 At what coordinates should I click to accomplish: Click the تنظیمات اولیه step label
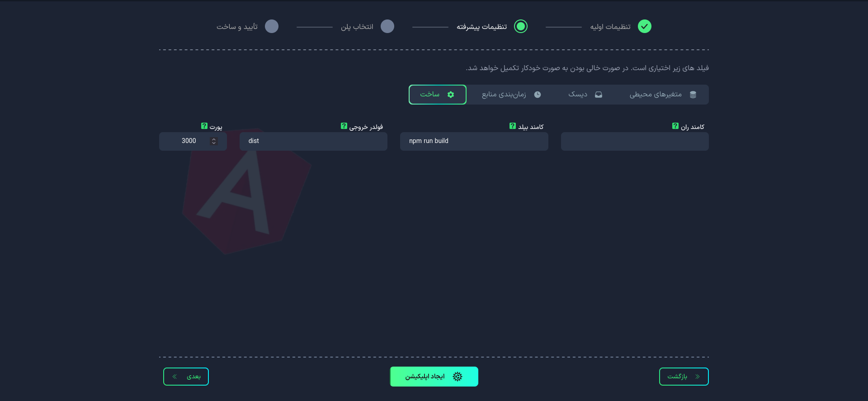(610, 27)
